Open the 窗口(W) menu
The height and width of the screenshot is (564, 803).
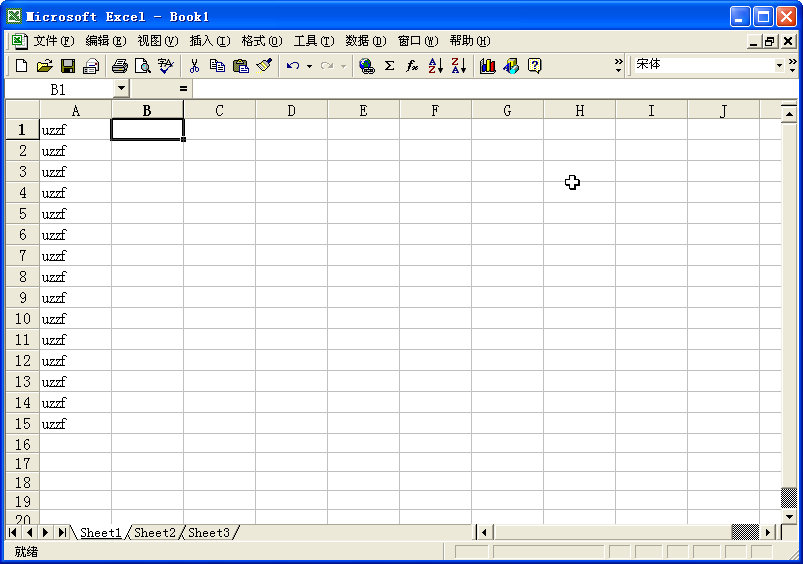[x=418, y=40]
